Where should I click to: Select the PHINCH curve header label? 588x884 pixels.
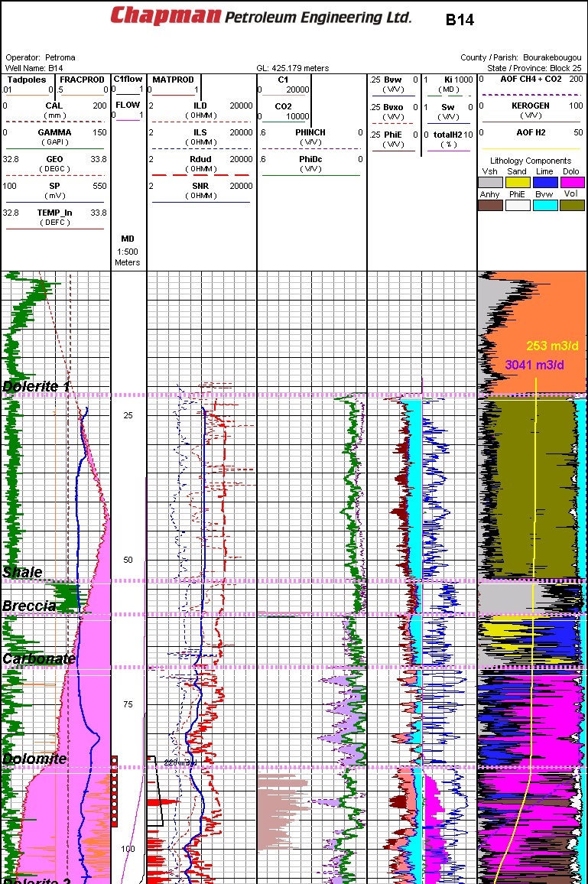[310, 132]
